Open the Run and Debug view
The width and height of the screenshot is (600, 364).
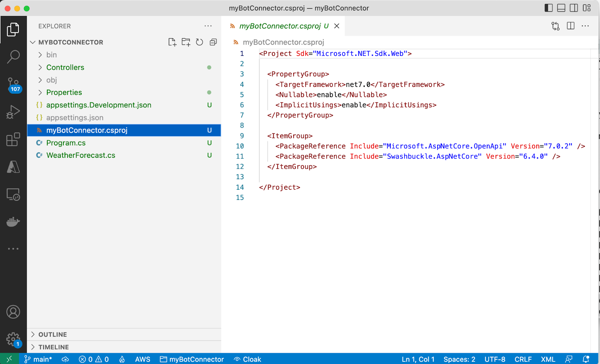tap(13, 112)
